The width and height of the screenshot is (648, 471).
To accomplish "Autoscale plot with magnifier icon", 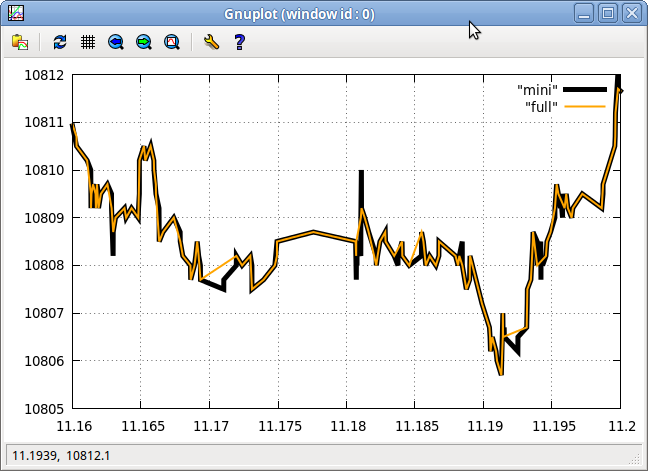I will coord(172,42).
